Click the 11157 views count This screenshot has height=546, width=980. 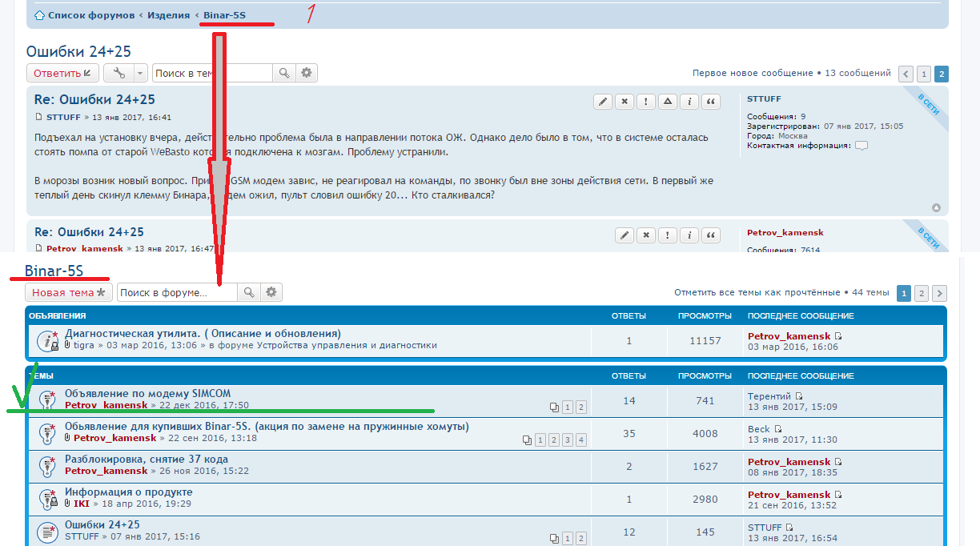tap(705, 340)
